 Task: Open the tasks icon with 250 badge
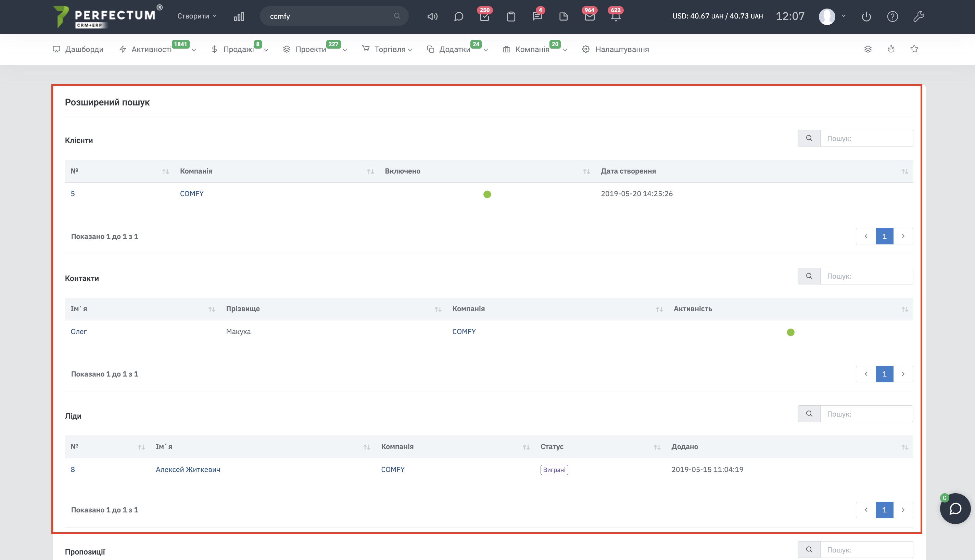(484, 16)
